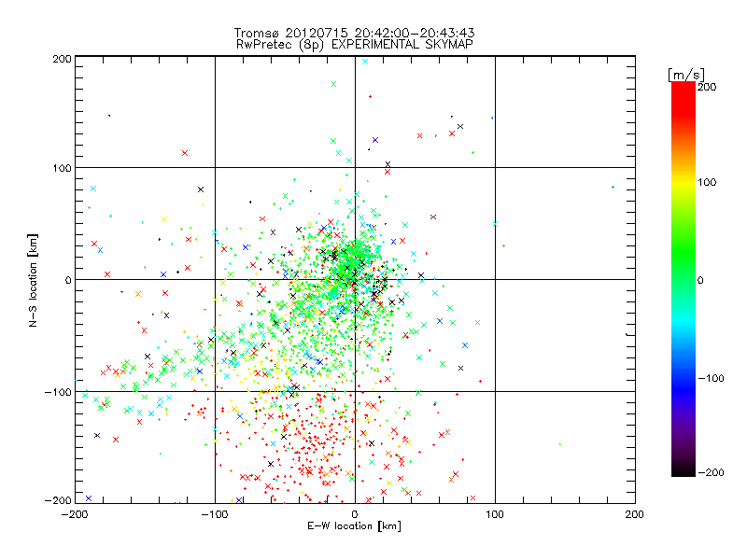The width and height of the screenshot is (747, 560).
Task: Click the y-axis '100' tick label
Action: point(62,168)
